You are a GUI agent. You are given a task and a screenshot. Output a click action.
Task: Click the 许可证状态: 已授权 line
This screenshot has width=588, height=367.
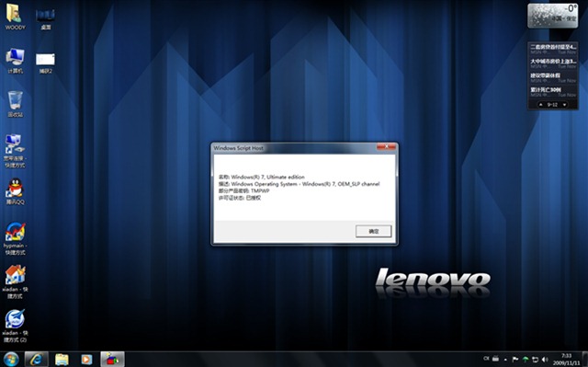tap(240, 198)
